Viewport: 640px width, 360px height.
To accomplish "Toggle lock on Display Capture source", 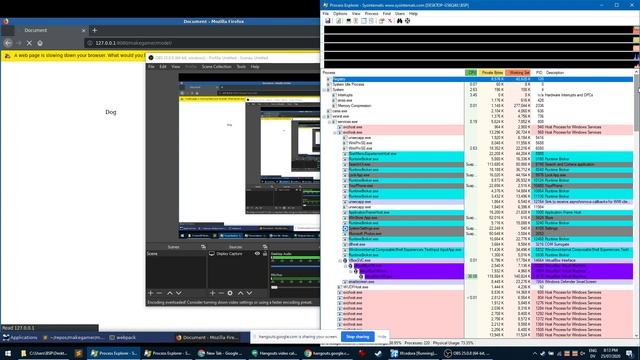I will [264, 253].
